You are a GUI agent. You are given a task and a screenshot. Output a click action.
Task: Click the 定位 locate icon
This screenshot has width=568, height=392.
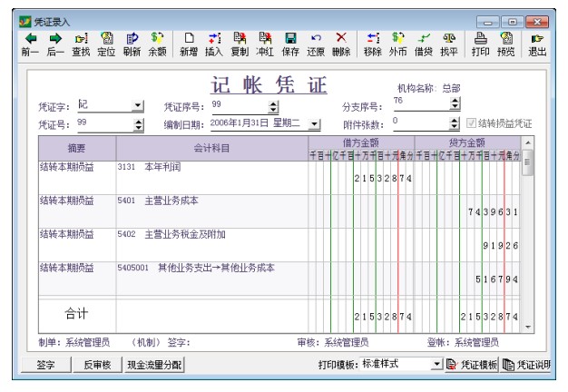106,45
